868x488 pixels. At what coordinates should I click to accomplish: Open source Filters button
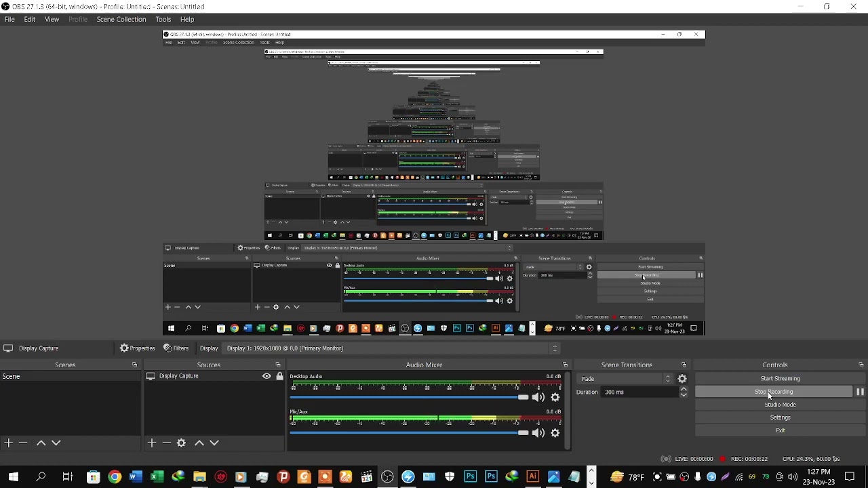point(176,348)
